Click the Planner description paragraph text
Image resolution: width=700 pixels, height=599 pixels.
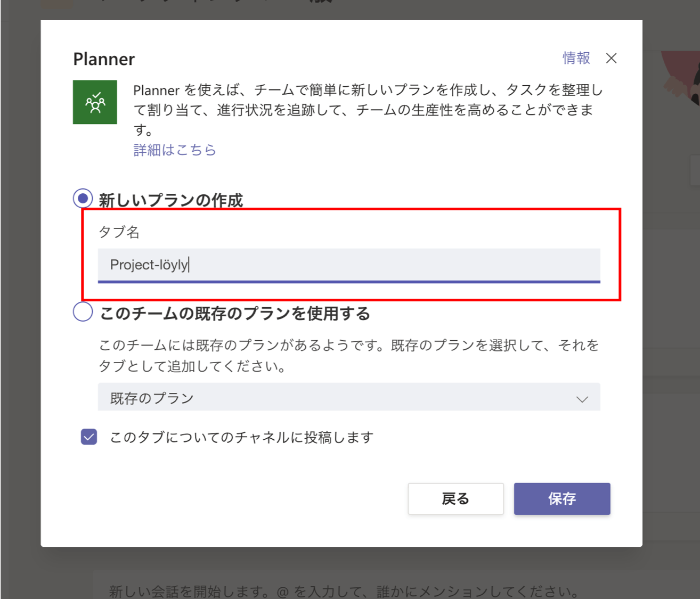click(x=368, y=110)
